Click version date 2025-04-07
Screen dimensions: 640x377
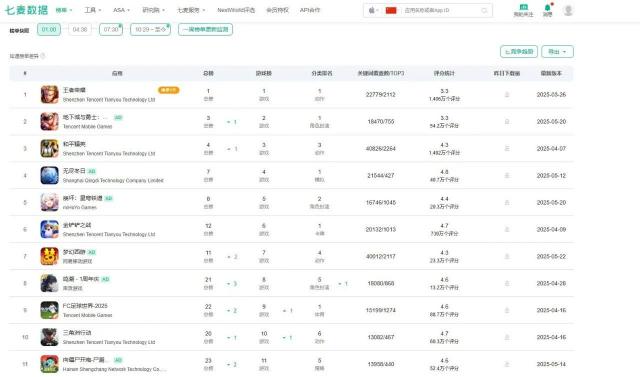pyautogui.click(x=551, y=149)
